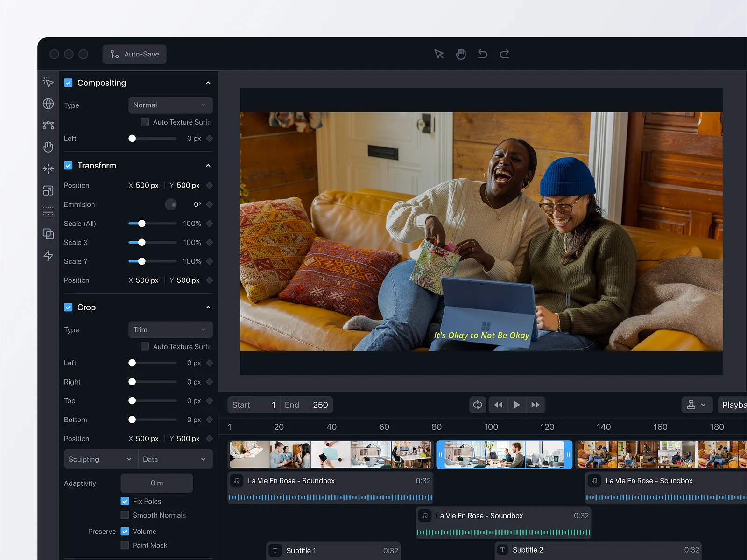This screenshot has width=747, height=560.
Task: Toggle the loop playback icon
Action: (x=478, y=405)
